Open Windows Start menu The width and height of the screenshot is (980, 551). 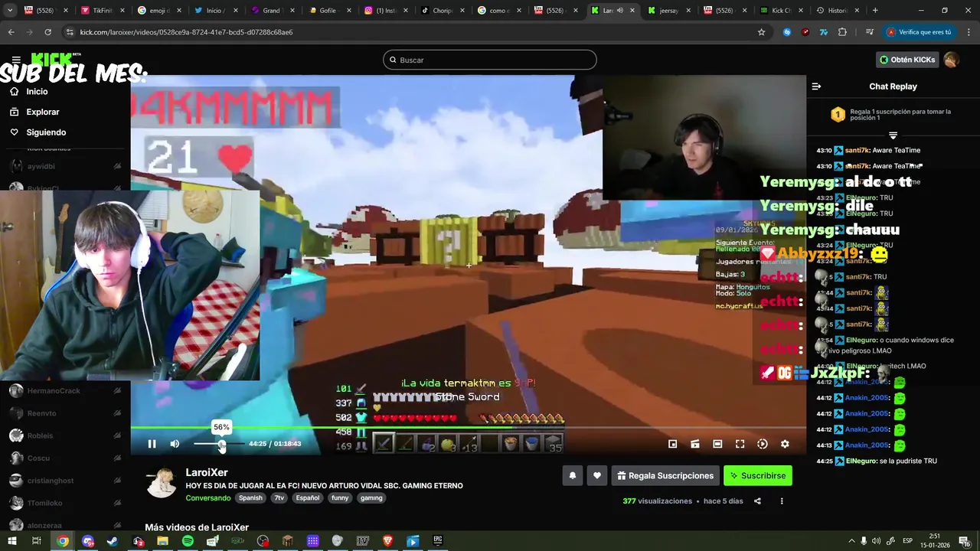(11, 541)
